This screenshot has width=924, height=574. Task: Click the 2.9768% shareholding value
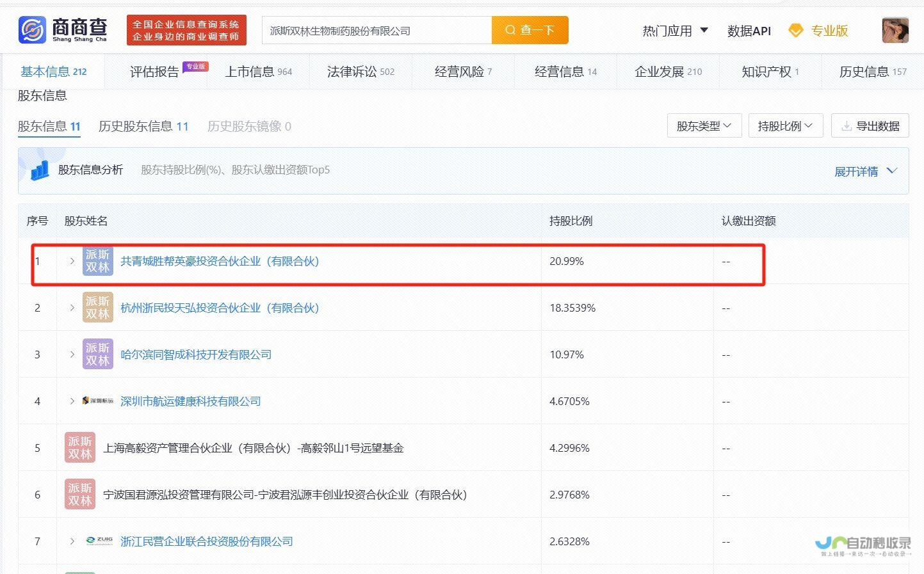[569, 495]
